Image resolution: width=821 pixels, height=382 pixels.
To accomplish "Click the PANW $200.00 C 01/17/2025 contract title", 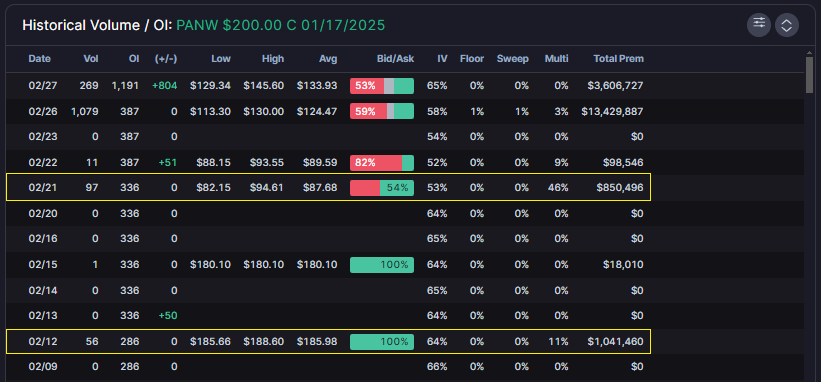I will pos(281,25).
